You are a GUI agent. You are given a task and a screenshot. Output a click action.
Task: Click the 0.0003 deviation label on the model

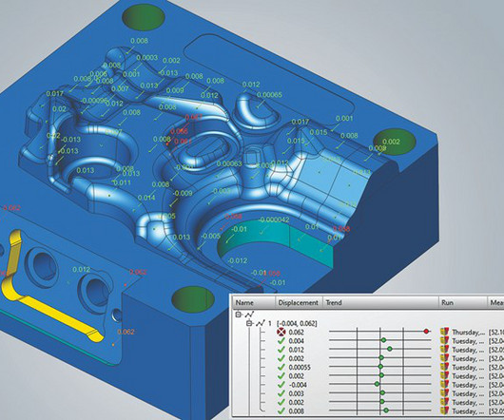click(146, 57)
